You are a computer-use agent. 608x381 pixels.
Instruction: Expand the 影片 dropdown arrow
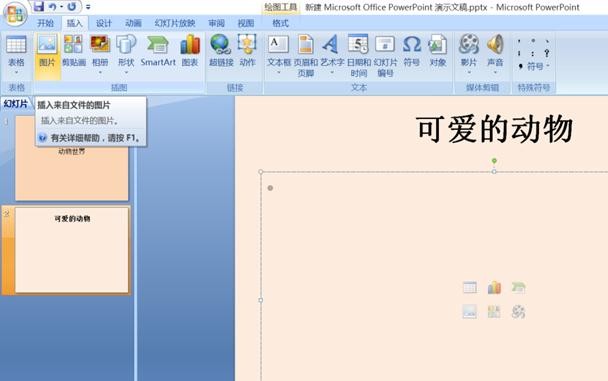click(x=469, y=72)
